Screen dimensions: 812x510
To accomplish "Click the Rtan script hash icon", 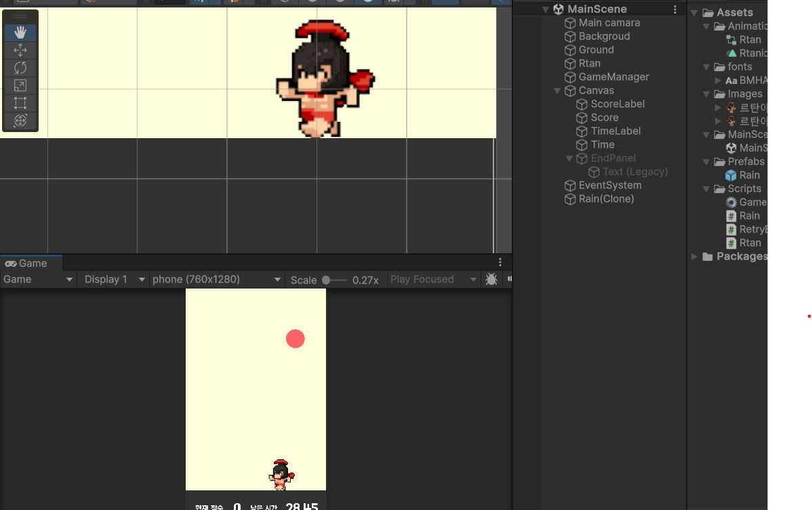I will click(x=731, y=243).
